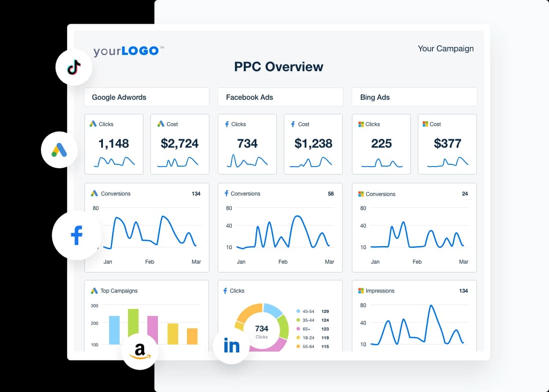Viewport: 549px width, 392px height.
Task: Open the Google Adwords selector
Action: (x=146, y=97)
